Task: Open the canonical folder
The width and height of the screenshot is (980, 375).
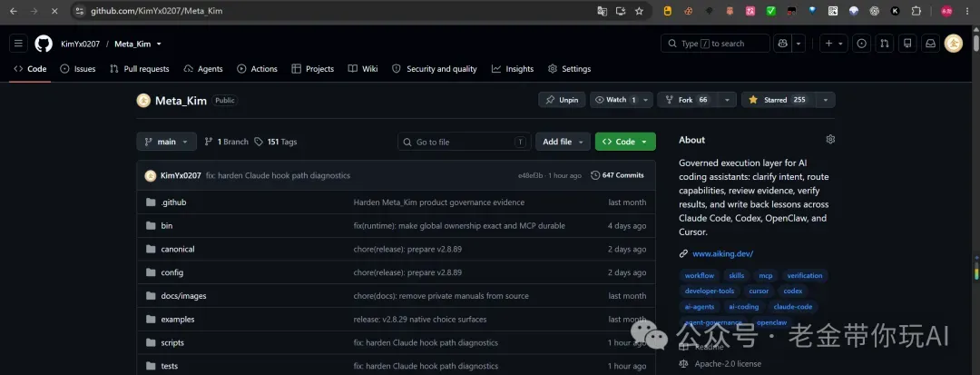Action: pyautogui.click(x=178, y=249)
